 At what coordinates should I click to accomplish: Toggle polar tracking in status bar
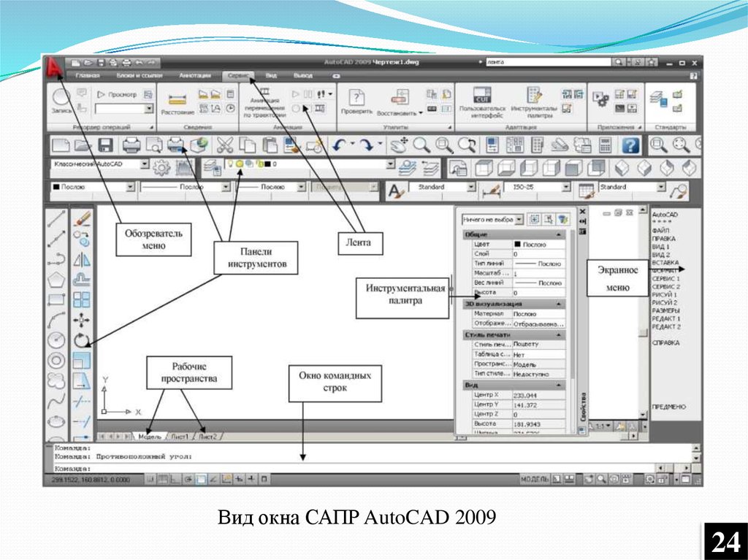tap(188, 479)
